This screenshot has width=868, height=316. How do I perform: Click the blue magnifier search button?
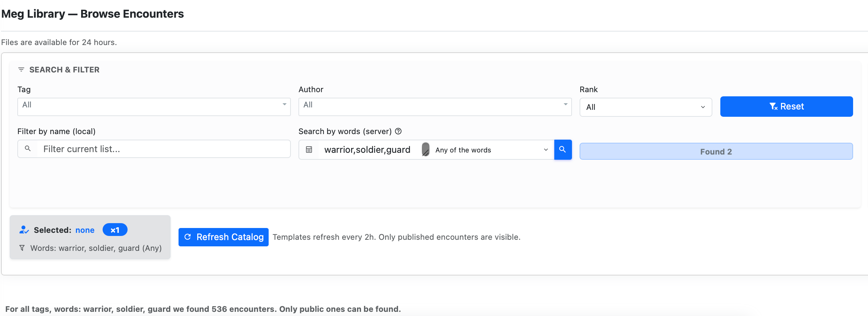[563, 150]
